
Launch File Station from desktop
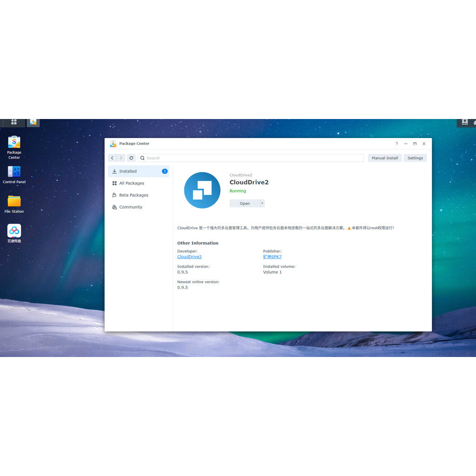coord(14,205)
